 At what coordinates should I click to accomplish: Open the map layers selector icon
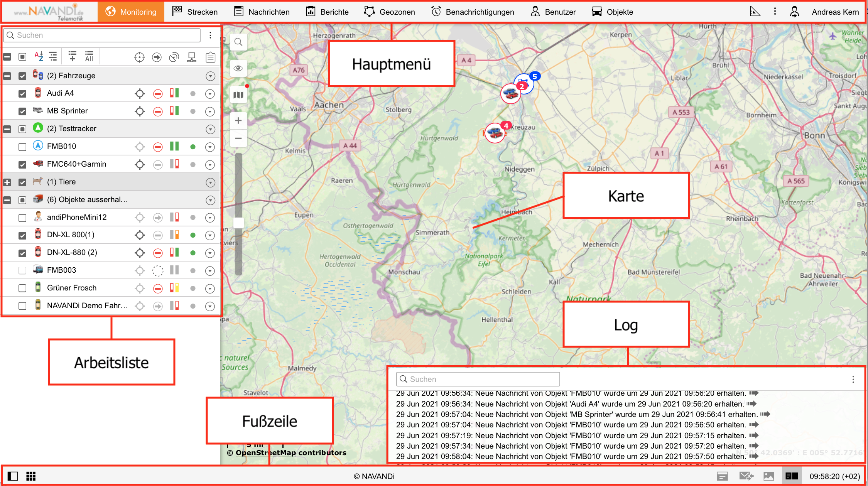coord(238,94)
